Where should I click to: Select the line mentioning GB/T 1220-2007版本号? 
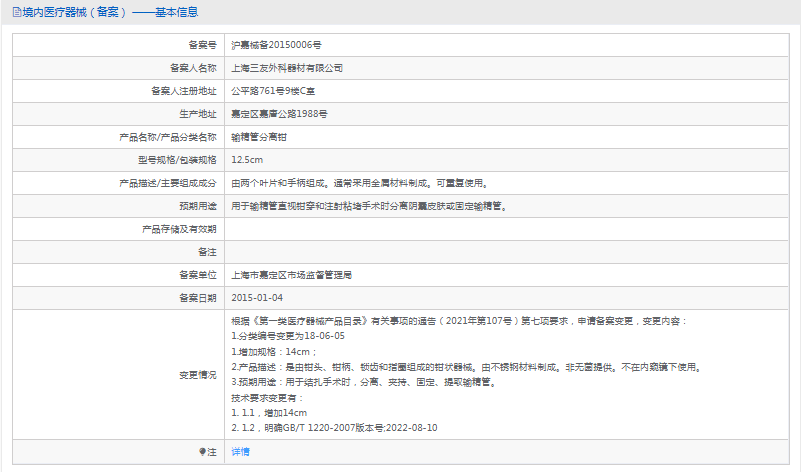pyautogui.click(x=335, y=428)
